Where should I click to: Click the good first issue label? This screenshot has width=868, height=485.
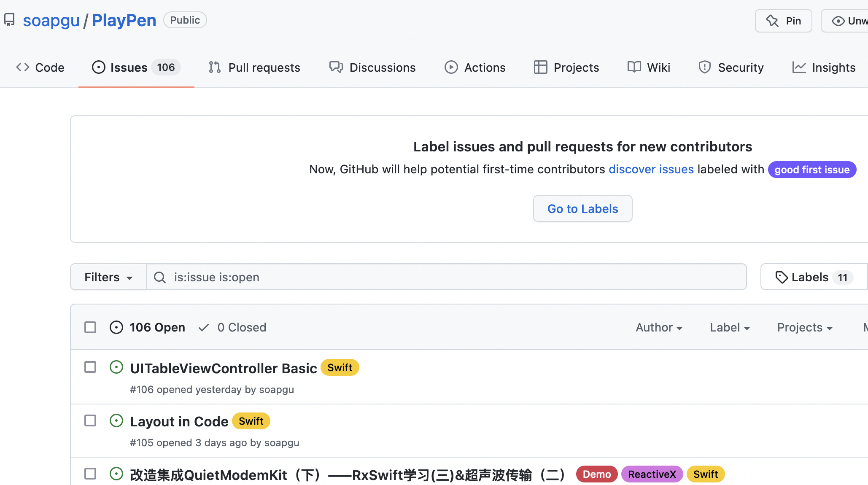pyautogui.click(x=812, y=170)
